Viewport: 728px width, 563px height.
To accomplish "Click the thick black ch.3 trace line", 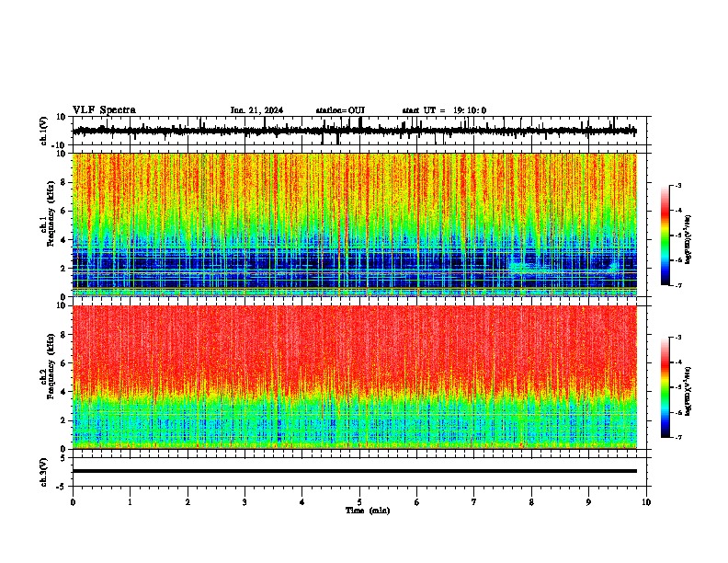I will 355,471.
